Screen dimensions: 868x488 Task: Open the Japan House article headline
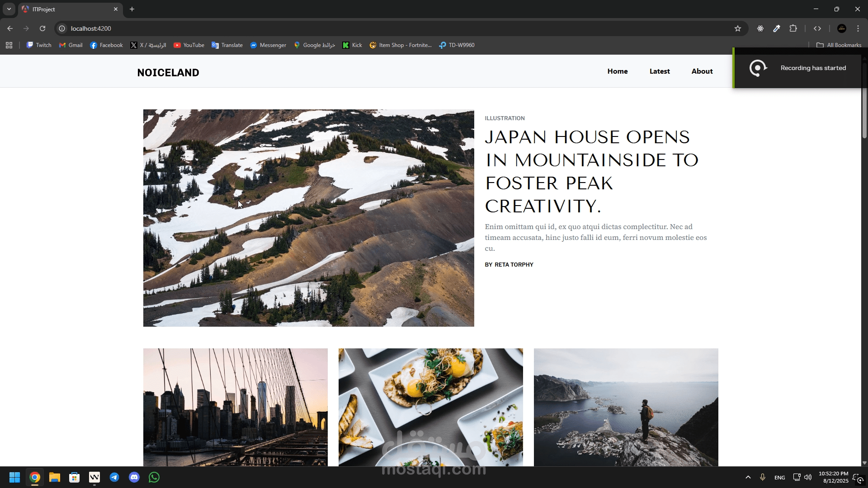(x=591, y=172)
